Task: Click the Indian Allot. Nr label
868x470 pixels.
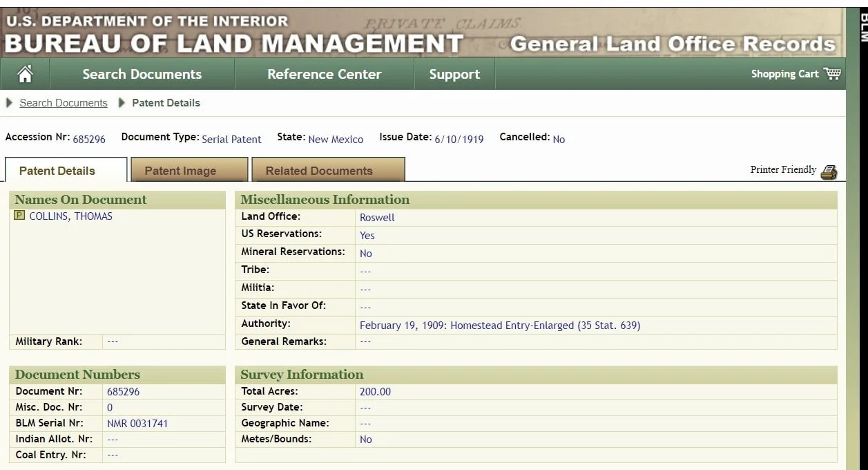Action: 54,439
